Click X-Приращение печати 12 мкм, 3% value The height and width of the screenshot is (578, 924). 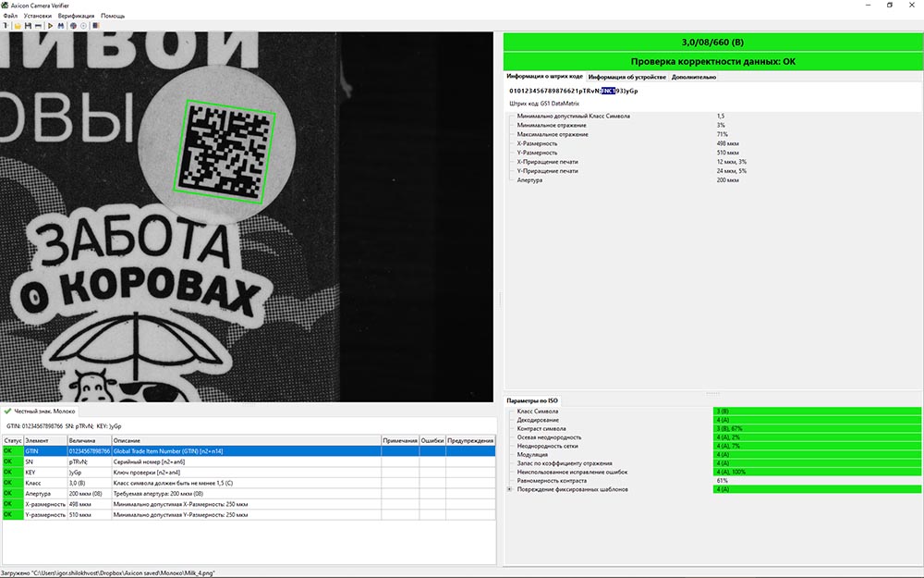click(x=732, y=162)
